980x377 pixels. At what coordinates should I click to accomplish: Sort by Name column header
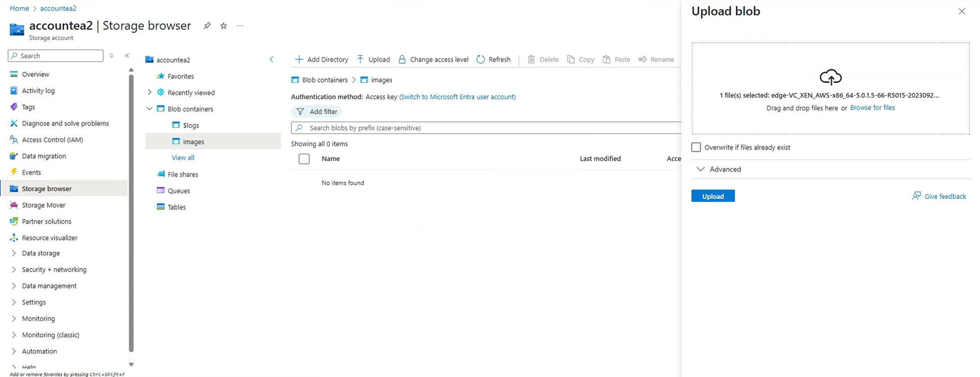pyautogui.click(x=331, y=159)
